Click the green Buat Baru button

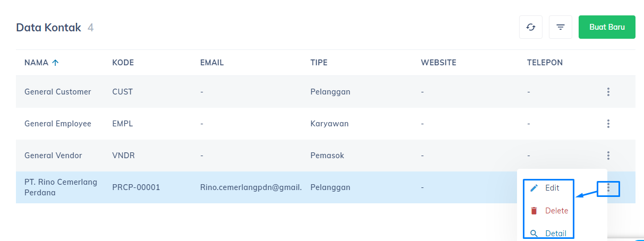click(x=607, y=27)
